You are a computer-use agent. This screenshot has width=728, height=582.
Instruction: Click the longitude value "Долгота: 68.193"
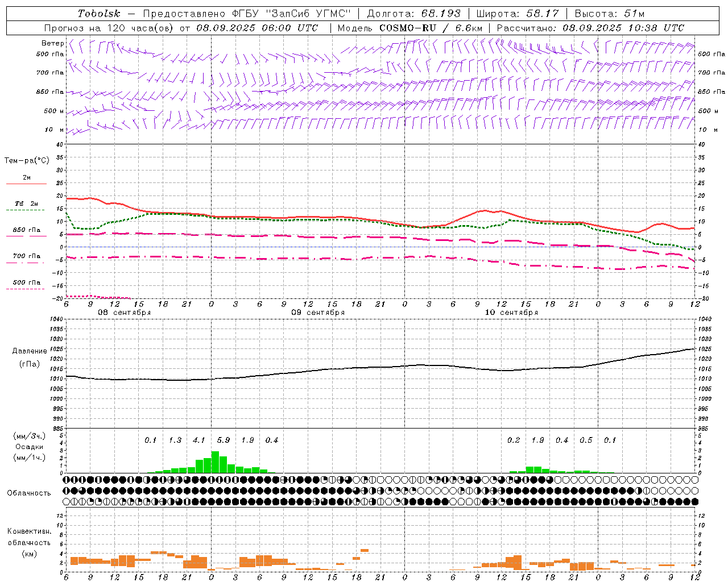[x=413, y=14]
